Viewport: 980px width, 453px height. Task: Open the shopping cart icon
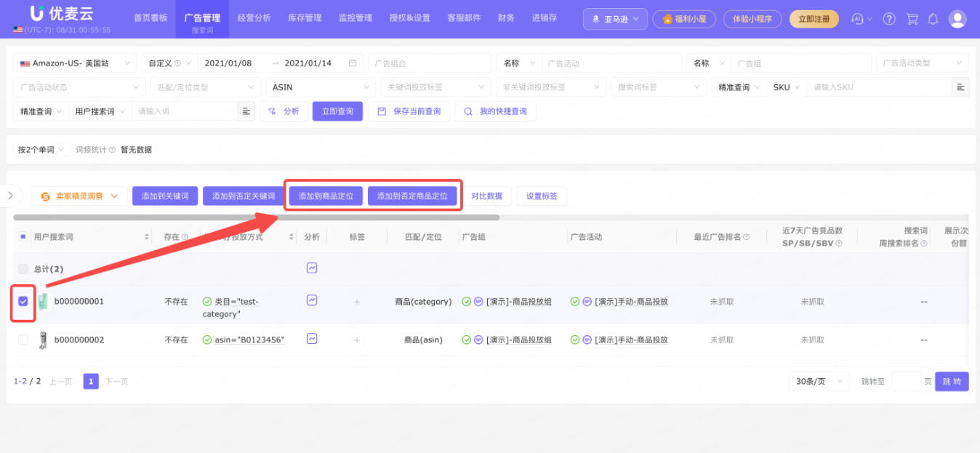(x=912, y=19)
